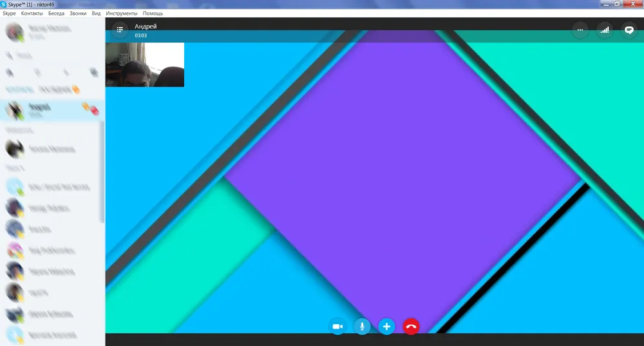The image size is (644, 346).
Task: Open the call quality signal bars icon
Action: pyautogui.click(x=605, y=30)
